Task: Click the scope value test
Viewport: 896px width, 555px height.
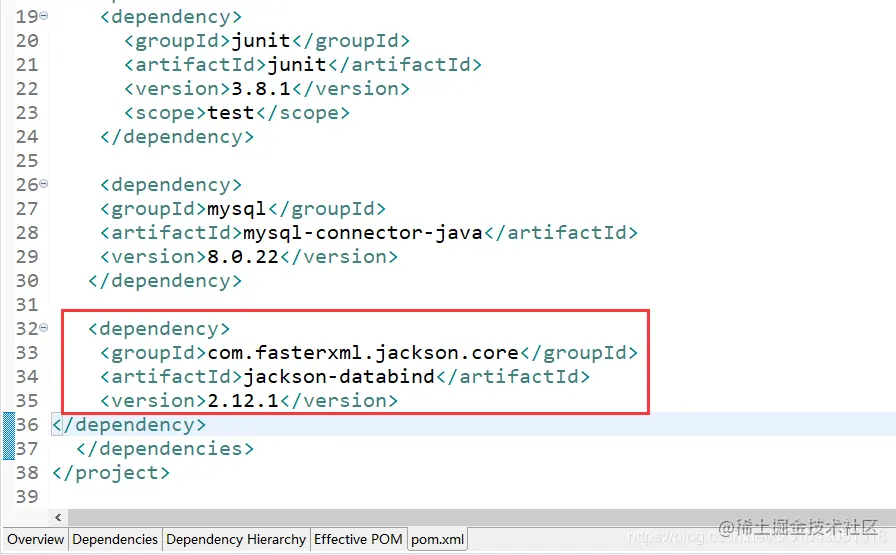Action: 231,113
